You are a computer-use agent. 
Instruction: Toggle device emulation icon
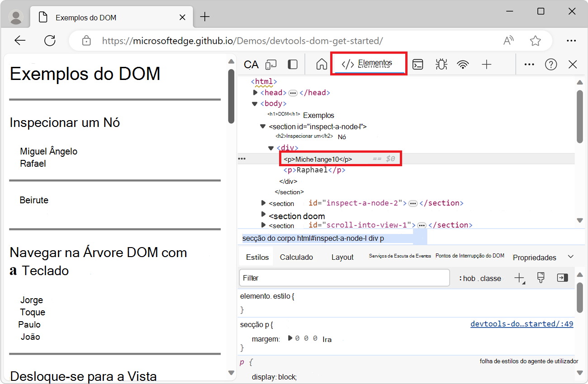tap(271, 65)
